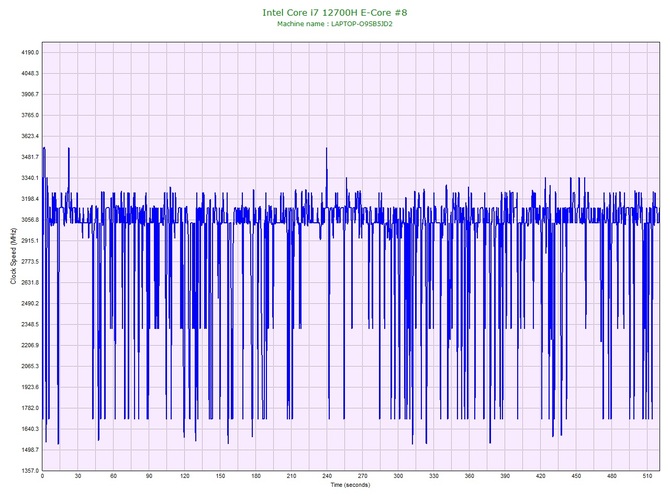
Task: Click the 2065.3 y-axis value
Action: 30,366
